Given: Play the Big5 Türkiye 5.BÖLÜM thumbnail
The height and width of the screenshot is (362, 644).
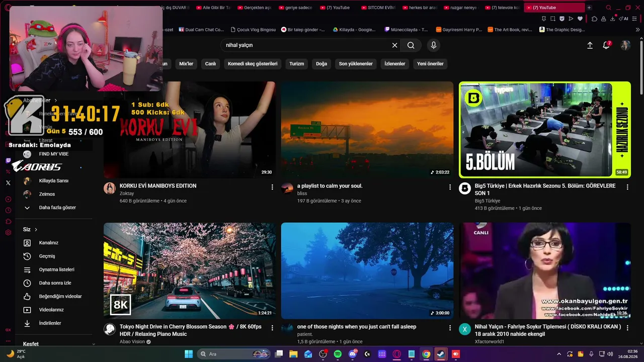Looking at the screenshot, I should click(545, 130).
